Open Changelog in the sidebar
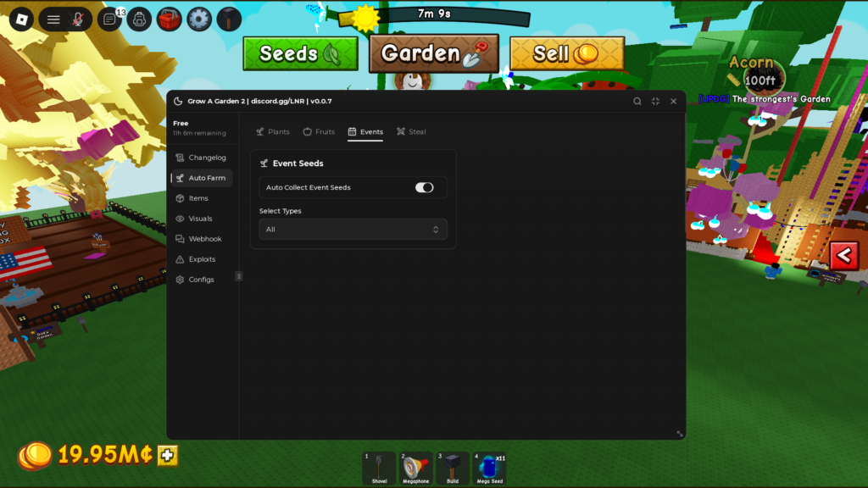 [x=202, y=158]
